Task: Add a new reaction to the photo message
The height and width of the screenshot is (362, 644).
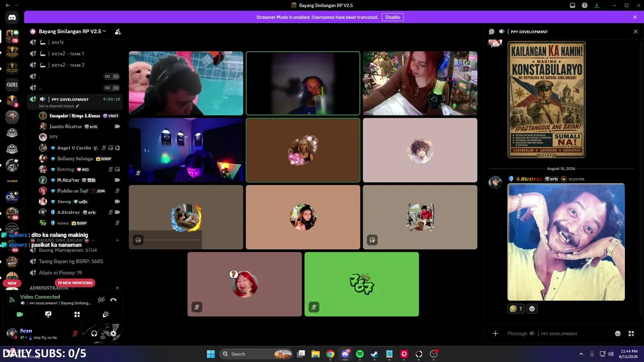Action: [532, 309]
